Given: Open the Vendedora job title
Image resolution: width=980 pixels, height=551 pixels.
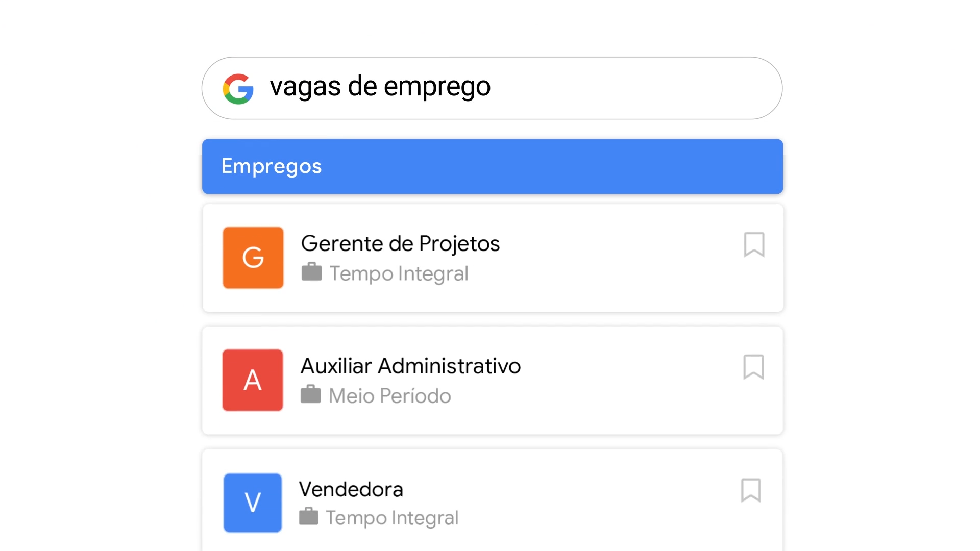Looking at the screenshot, I should click(x=351, y=490).
